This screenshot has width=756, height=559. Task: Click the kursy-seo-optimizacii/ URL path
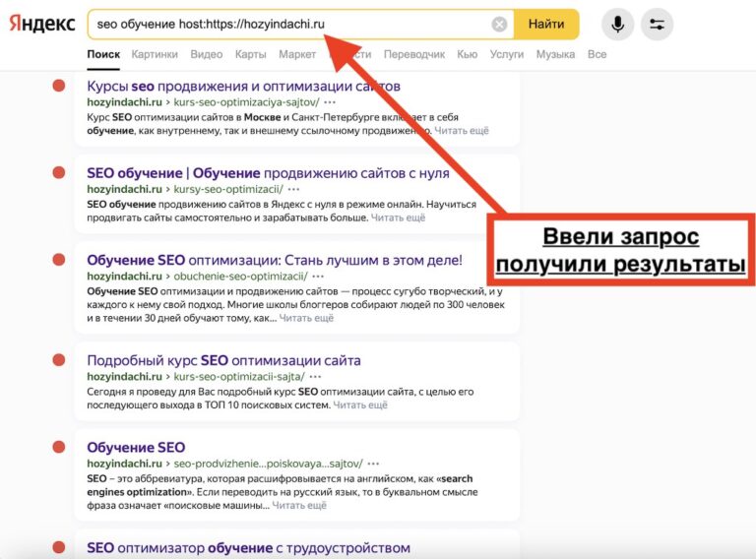click(x=228, y=189)
